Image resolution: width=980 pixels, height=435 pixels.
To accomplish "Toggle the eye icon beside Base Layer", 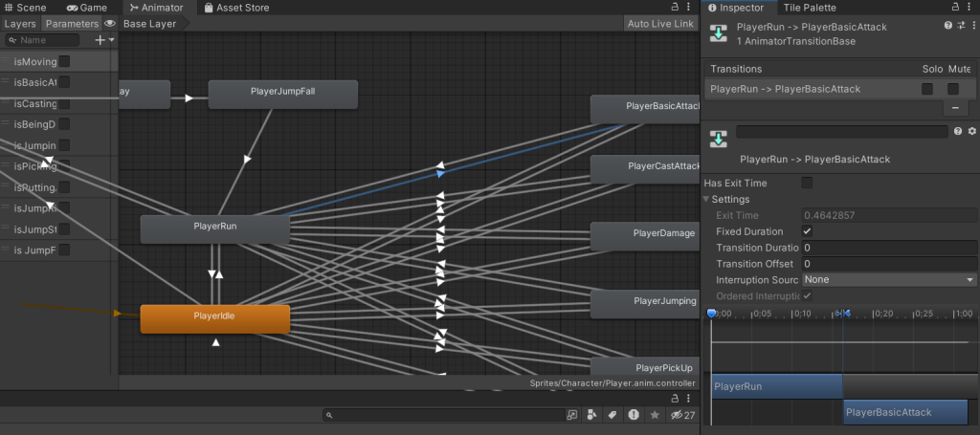I will pos(110,23).
